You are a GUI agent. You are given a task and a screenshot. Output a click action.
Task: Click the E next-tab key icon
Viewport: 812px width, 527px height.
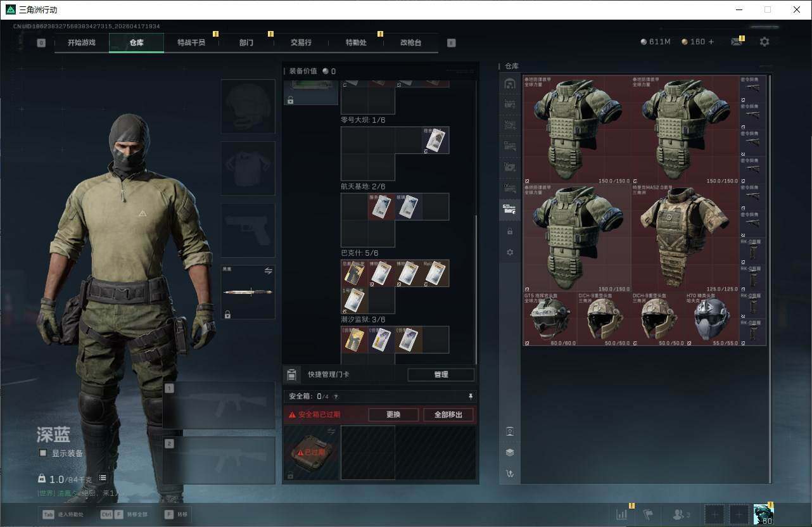(x=451, y=43)
